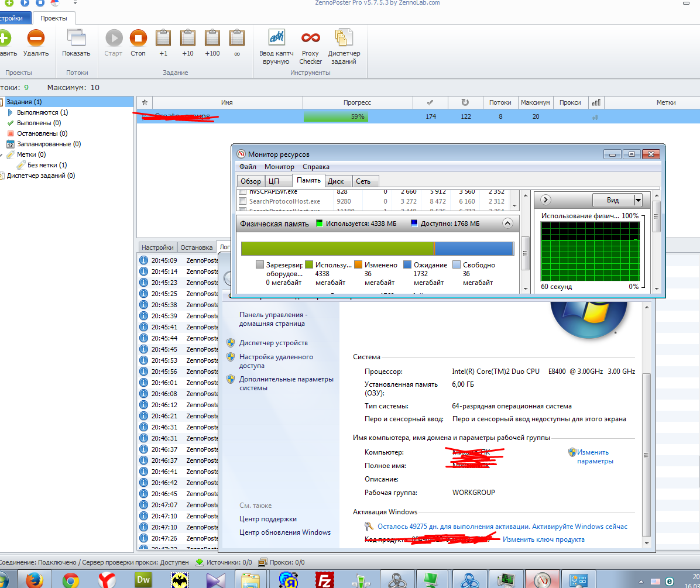Click the checkmark successes column header
Viewport: 700px width, 588px height.
tap(430, 102)
